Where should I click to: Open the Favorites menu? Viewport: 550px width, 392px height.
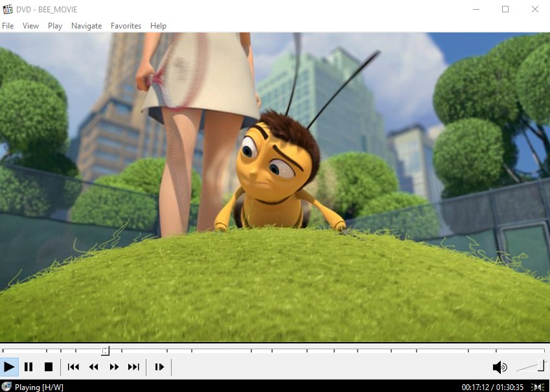point(126,26)
